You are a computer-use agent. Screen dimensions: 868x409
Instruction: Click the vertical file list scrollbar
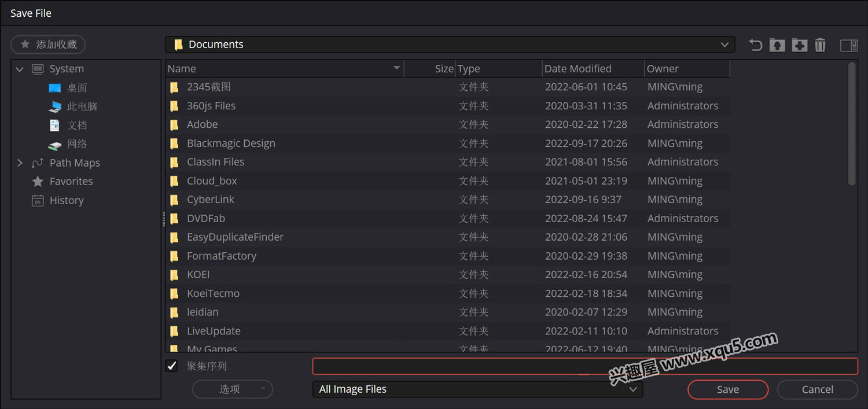851,124
